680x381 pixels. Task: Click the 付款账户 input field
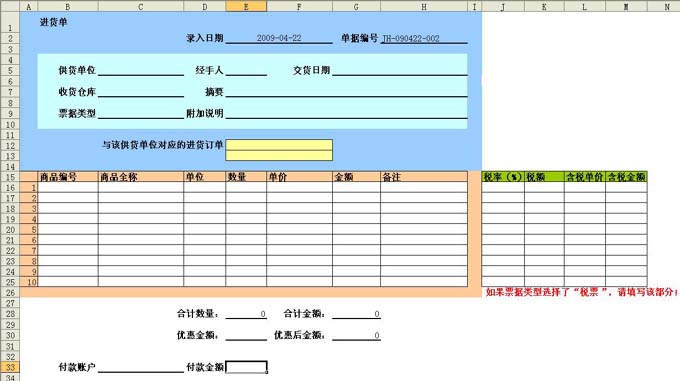(141, 367)
